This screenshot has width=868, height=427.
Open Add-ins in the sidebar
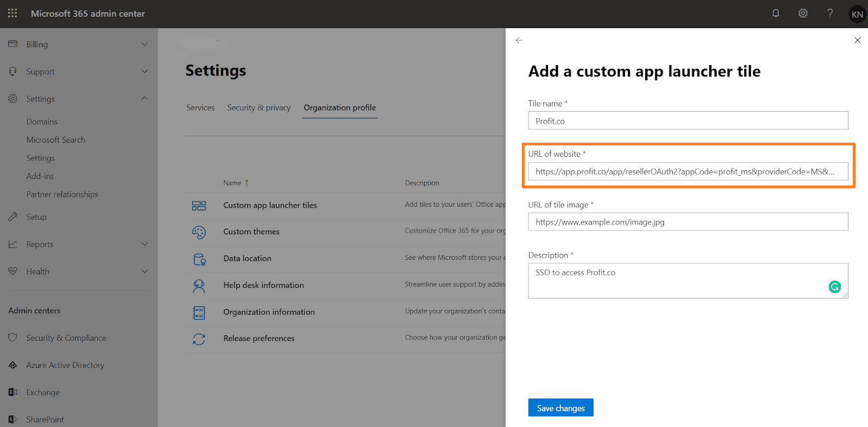tap(40, 176)
